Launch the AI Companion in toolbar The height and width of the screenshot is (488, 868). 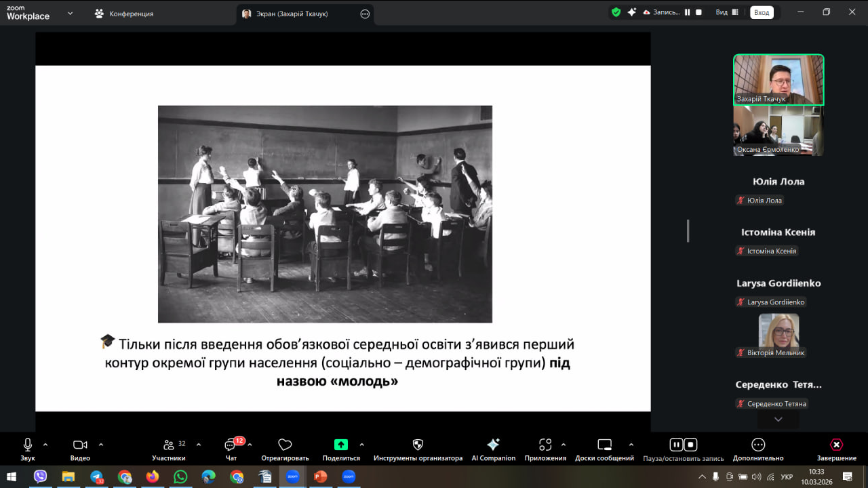point(493,445)
